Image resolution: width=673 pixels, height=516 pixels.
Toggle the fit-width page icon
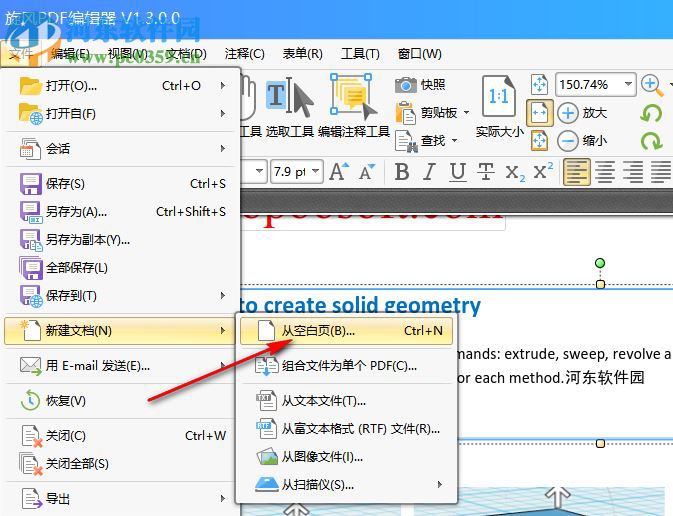coord(540,113)
